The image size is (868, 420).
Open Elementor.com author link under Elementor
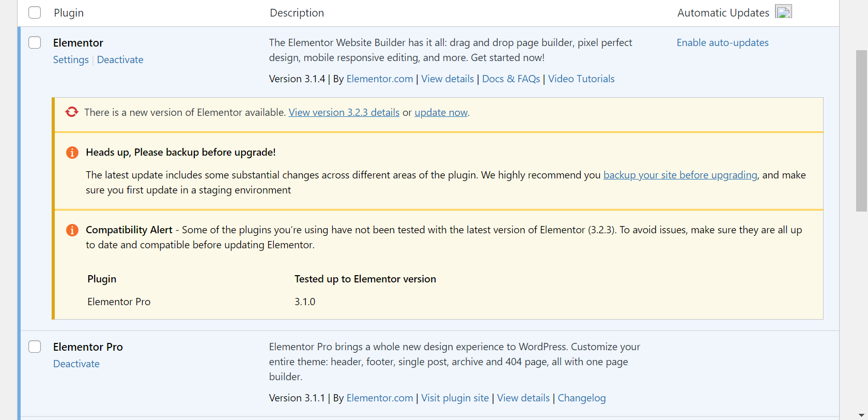pyautogui.click(x=380, y=79)
